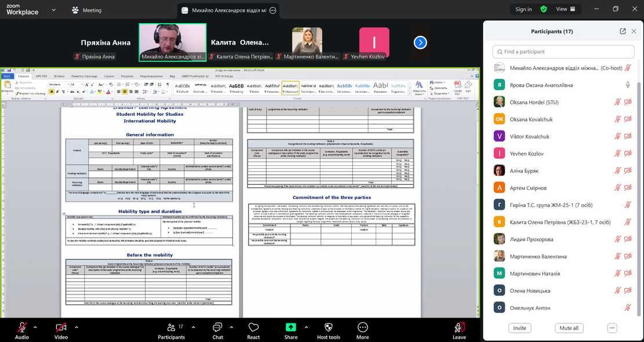The image size is (644, 342).
Task: Open the View layout menu
Action: coord(565,9)
